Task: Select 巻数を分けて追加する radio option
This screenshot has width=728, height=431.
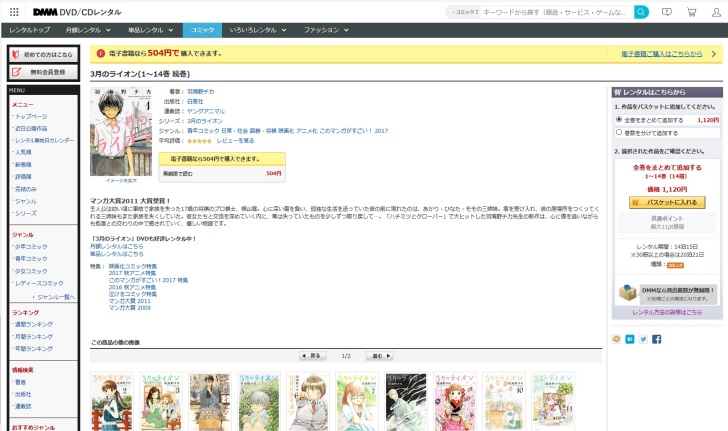Action: 619,132
